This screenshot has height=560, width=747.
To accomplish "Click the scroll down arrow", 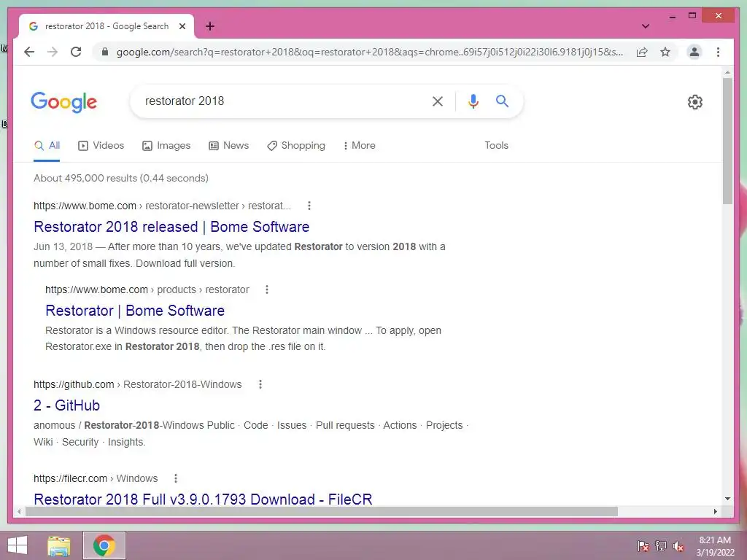I will tap(727, 499).
